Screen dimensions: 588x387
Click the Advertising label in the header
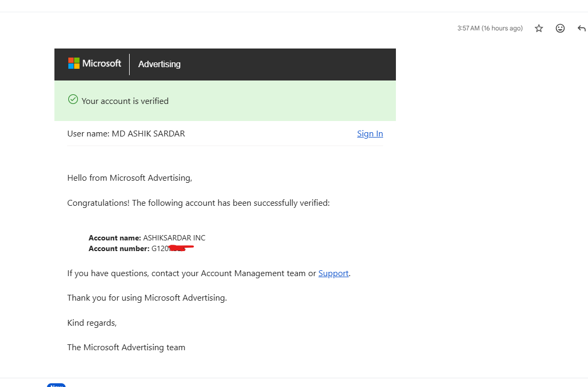[159, 64]
